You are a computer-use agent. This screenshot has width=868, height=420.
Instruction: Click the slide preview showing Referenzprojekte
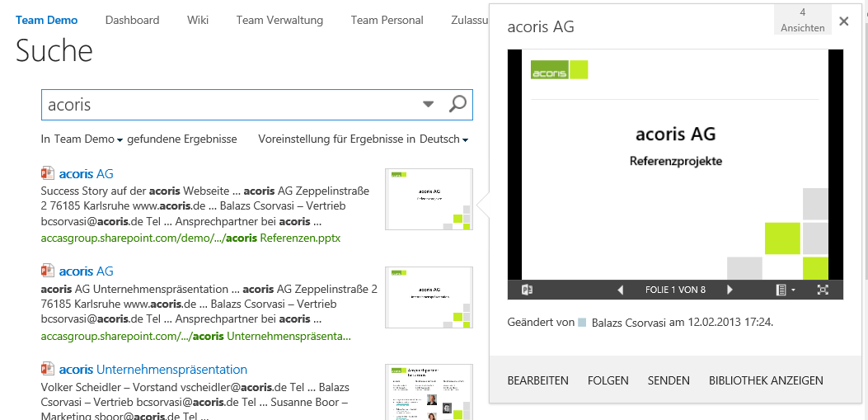click(675, 164)
